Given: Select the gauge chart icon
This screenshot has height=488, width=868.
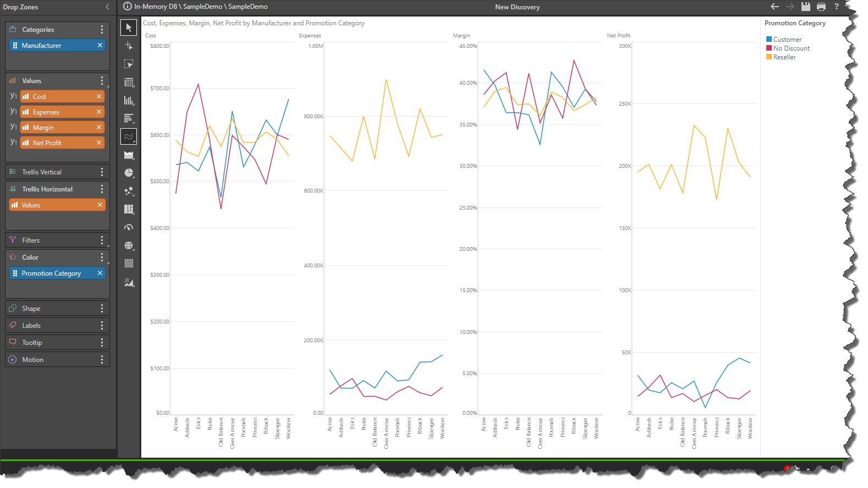Looking at the screenshot, I should 129,227.
